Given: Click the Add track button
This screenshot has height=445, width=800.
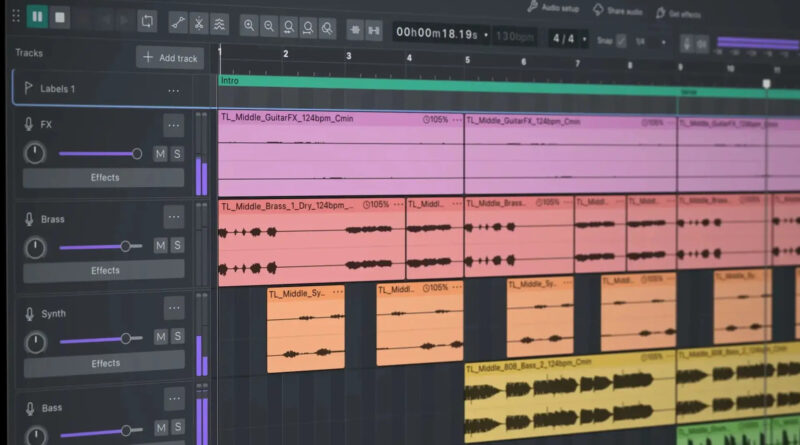Looking at the screenshot, I should (x=170, y=58).
